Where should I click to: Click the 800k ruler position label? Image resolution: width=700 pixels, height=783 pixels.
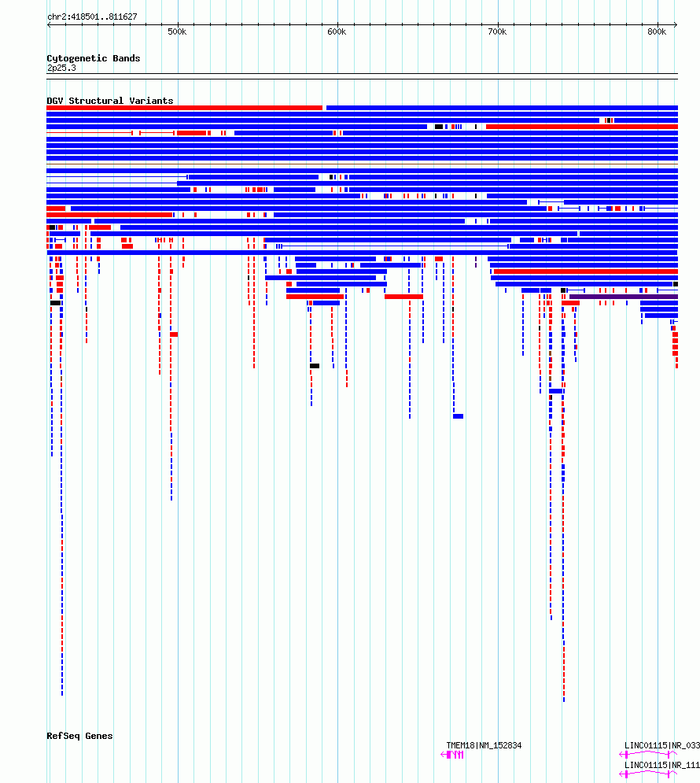(657, 32)
